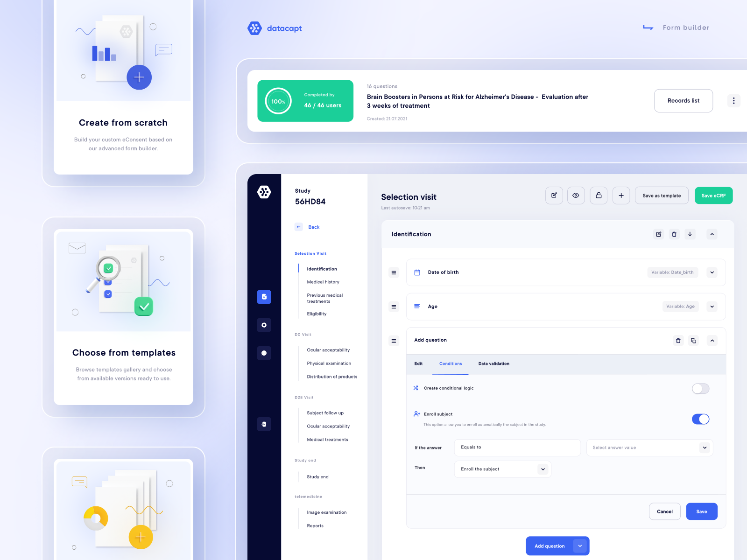Select the edit pencil icon in the toolbar
Image resolution: width=747 pixels, height=560 pixels.
coord(554,196)
